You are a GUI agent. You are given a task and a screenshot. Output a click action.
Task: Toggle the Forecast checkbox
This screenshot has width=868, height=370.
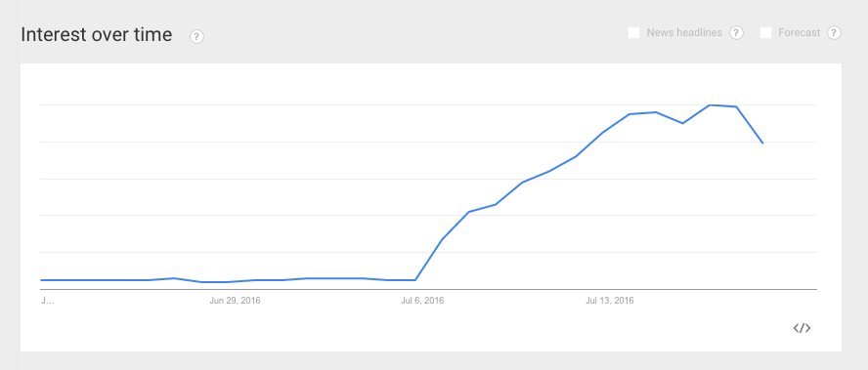(765, 32)
